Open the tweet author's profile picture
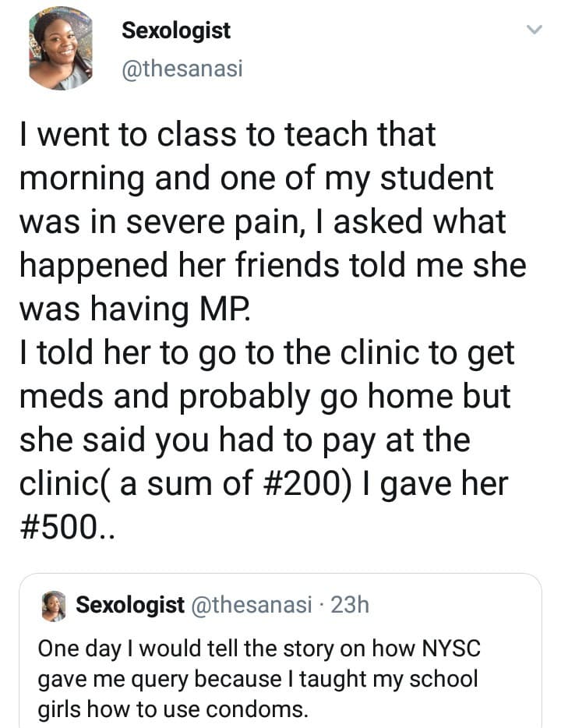Viewport: 561px width, 728px height. tap(61, 49)
